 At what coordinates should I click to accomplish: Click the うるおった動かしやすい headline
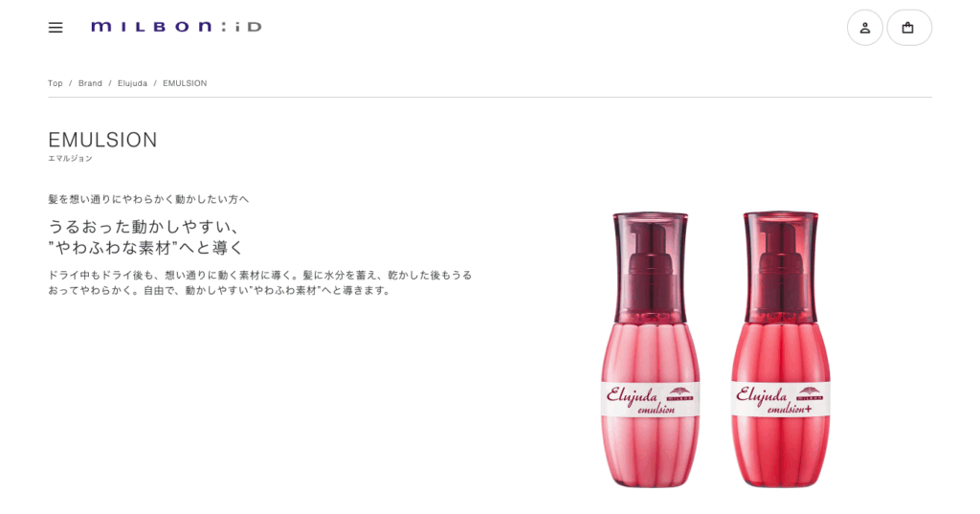[145, 237]
